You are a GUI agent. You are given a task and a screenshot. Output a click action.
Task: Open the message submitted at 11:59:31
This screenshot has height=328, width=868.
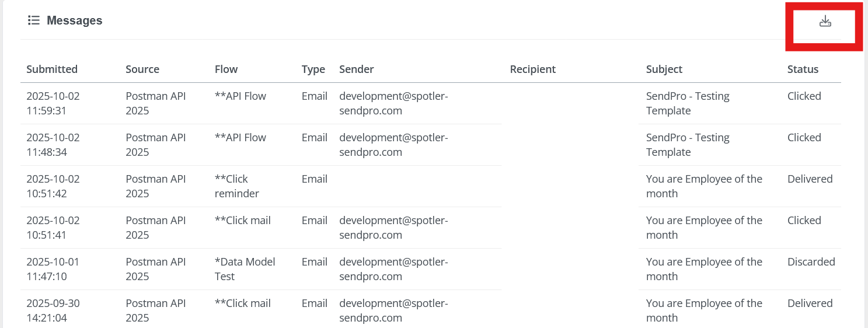coord(53,103)
